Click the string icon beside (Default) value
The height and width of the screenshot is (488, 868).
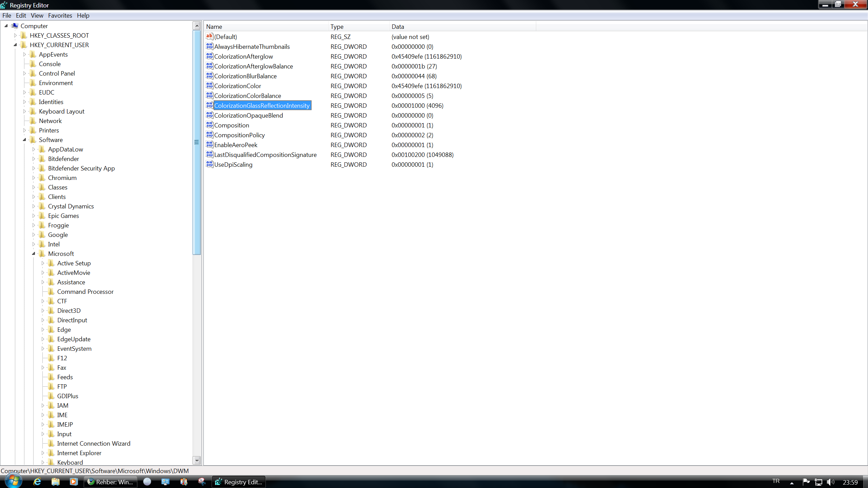[x=210, y=37]
